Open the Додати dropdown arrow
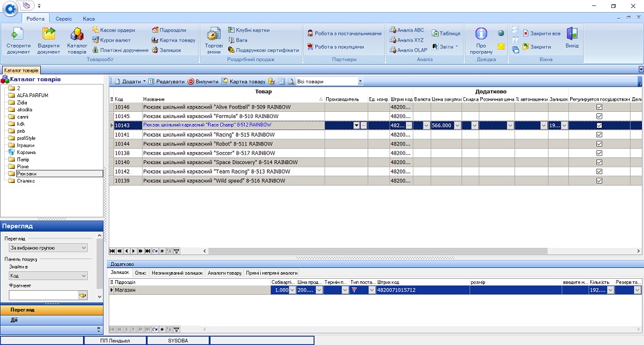Viewport: 644px width, 345px height. [x=145, y=82]
